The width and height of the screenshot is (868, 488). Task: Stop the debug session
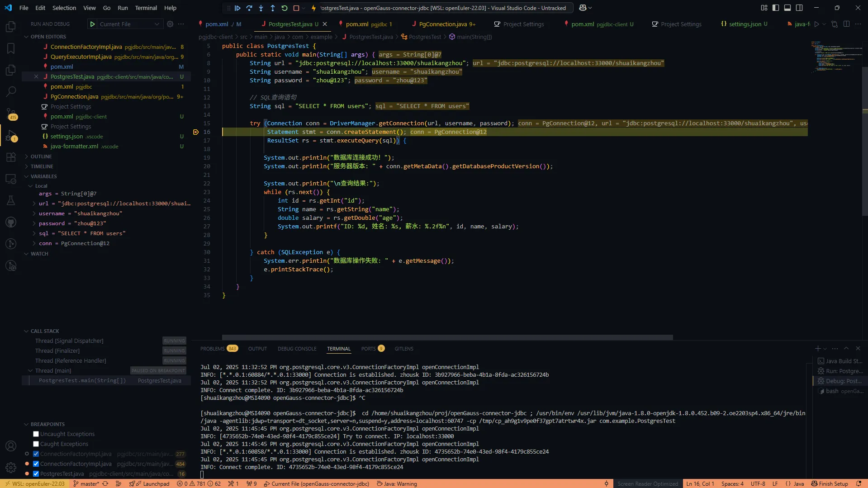[296, 8]
